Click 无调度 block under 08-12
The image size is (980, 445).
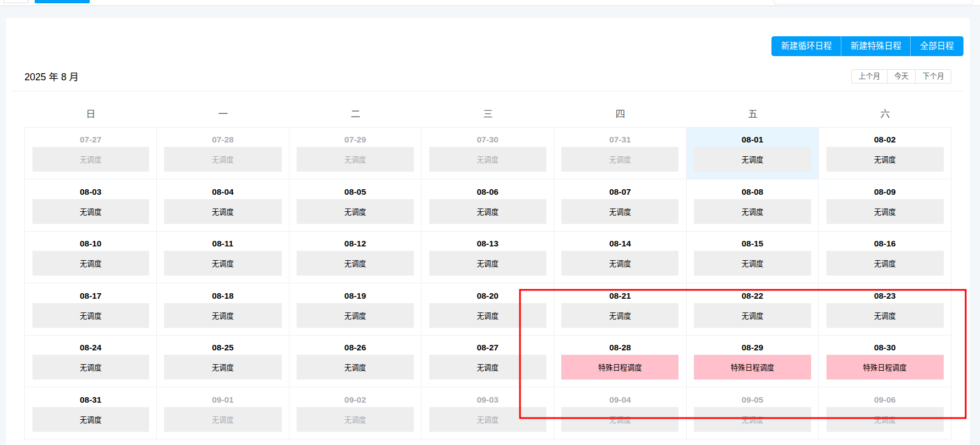pos(355,263)
